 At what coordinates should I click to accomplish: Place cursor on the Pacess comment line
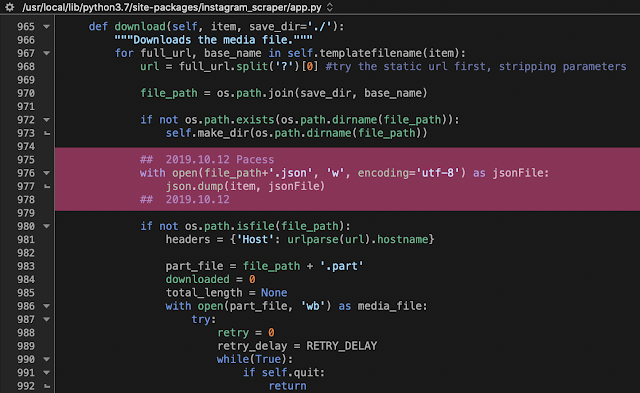click(x=207, y=160)
